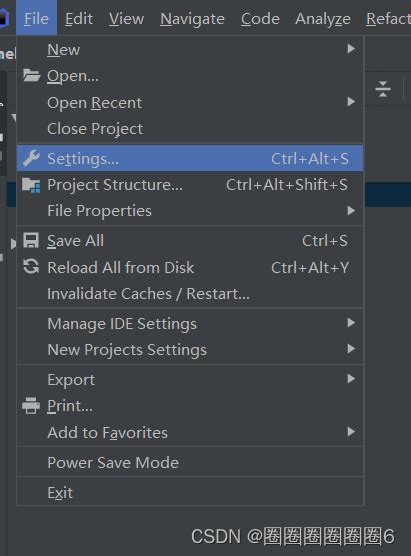
Task: Click the floppy disk Save All icon
Action: [31, 240]
